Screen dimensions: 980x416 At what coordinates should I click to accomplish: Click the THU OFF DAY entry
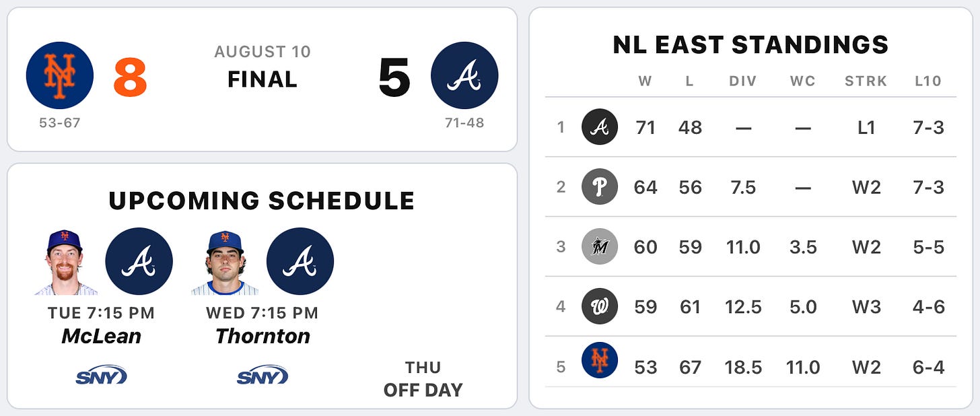pos(423,378)
